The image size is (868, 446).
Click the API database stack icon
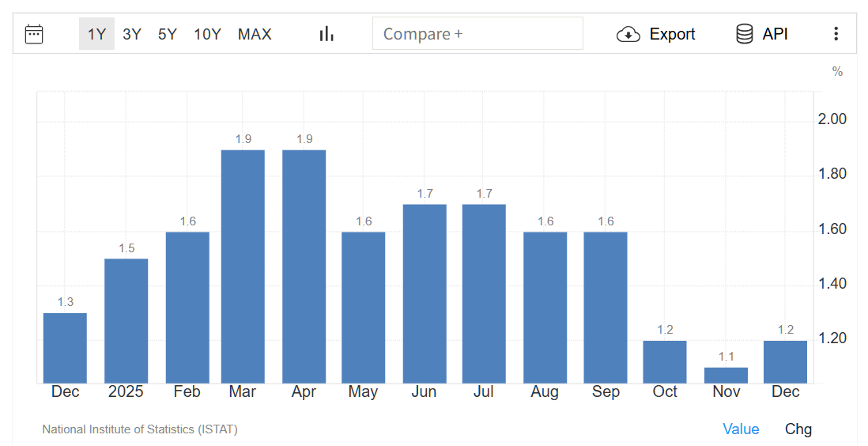[x=744, y=34]
